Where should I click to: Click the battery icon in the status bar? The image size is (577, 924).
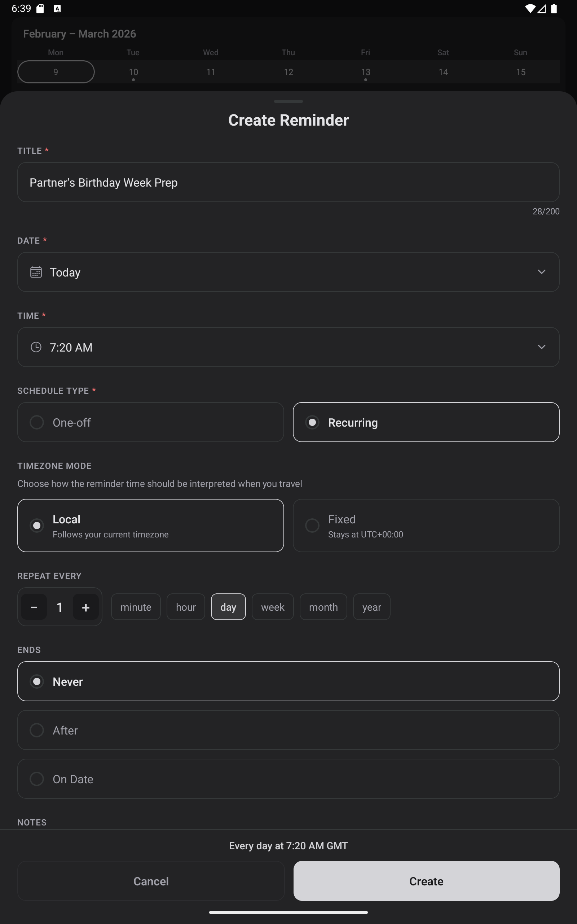(x=555, y=8)
